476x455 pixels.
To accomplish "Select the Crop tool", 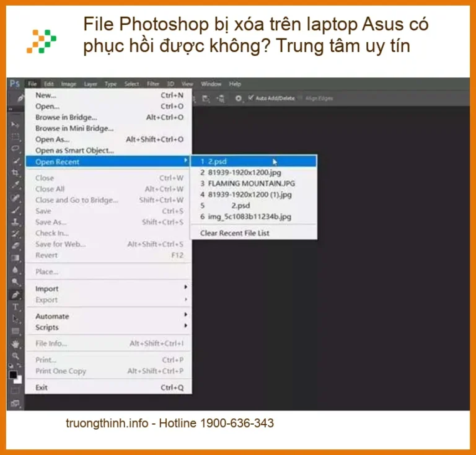I will (15, 173).
